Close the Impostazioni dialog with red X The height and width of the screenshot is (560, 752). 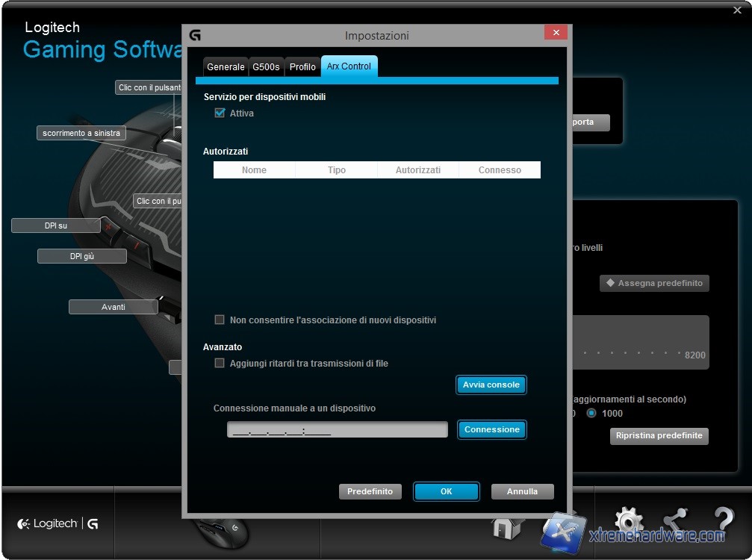[x=555, y=33]
